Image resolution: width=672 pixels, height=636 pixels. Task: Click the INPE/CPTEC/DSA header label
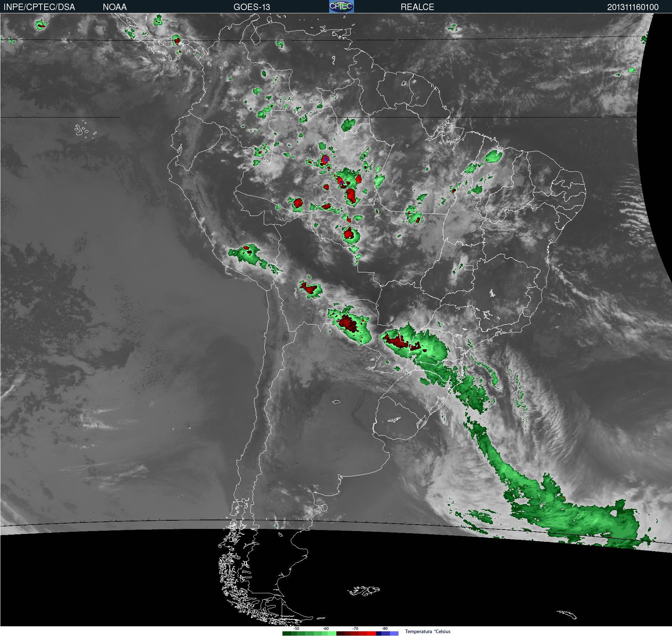click(39, 7)
